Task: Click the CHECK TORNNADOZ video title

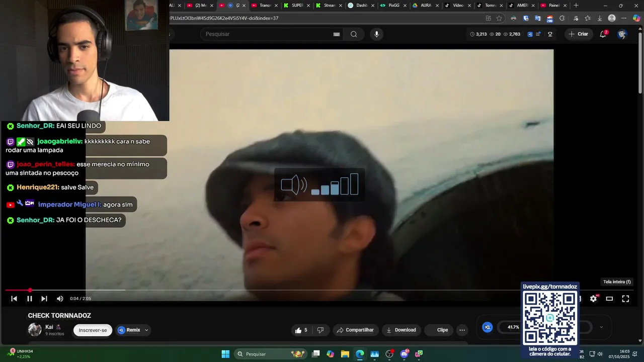Action: pos(59,316)
